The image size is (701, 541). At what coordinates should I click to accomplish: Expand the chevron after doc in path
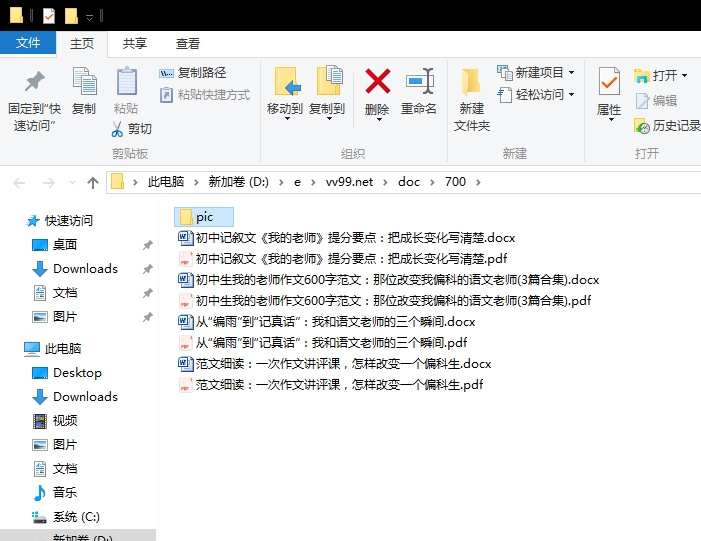coord(432,182)
